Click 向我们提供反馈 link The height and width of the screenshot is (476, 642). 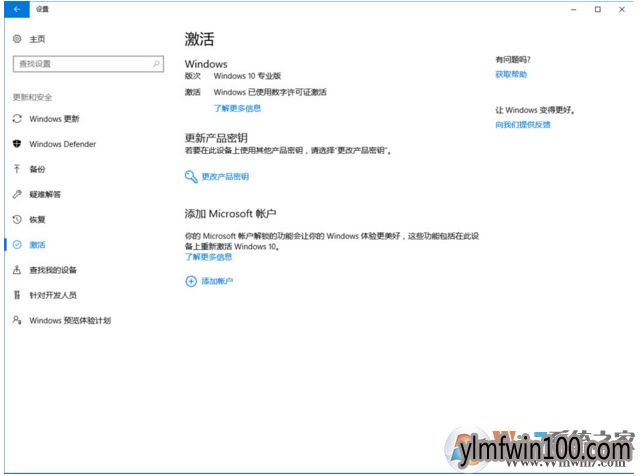click(523, 125)
